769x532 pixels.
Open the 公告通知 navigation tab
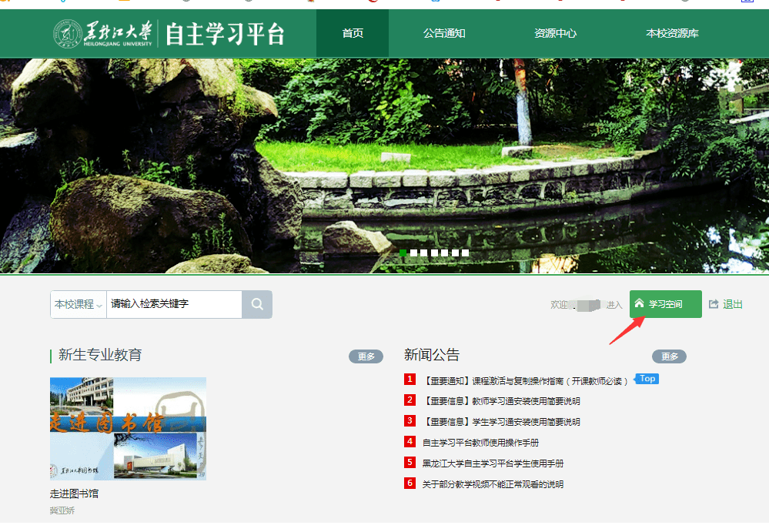pyautogui.click(x=444, y=34)
